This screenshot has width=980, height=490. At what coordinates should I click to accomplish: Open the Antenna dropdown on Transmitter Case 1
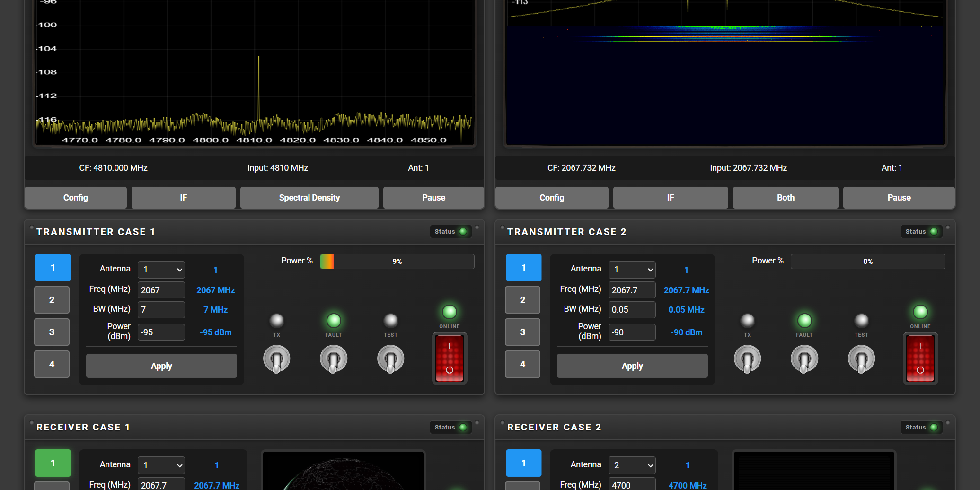coord(161,270)
